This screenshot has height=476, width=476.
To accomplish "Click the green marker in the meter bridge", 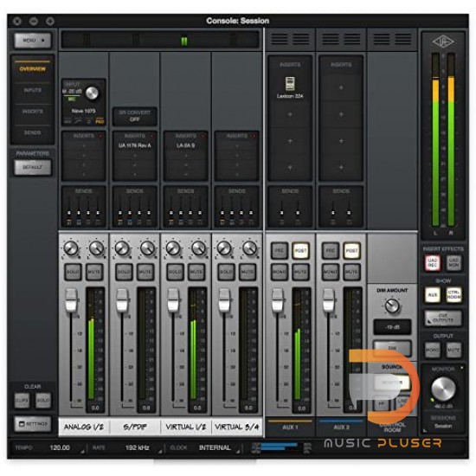I will pyautogui.click(x=184, y=41).
